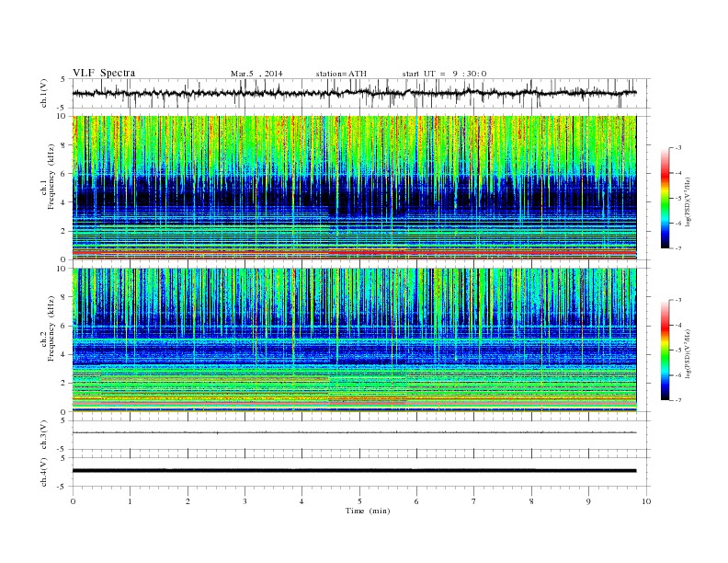Click the '9' tick on the time axis
Image resolution: width=728 pixels, height=563 pixels.
588,501
